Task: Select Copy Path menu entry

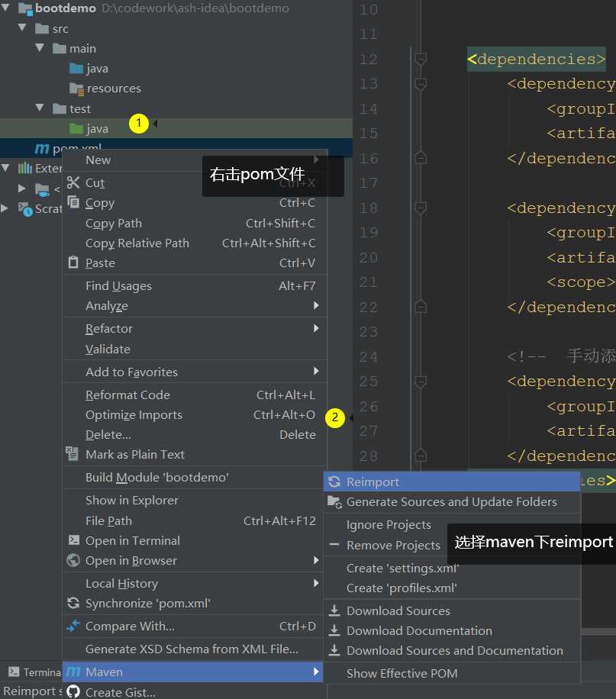Action: point(195,223)
